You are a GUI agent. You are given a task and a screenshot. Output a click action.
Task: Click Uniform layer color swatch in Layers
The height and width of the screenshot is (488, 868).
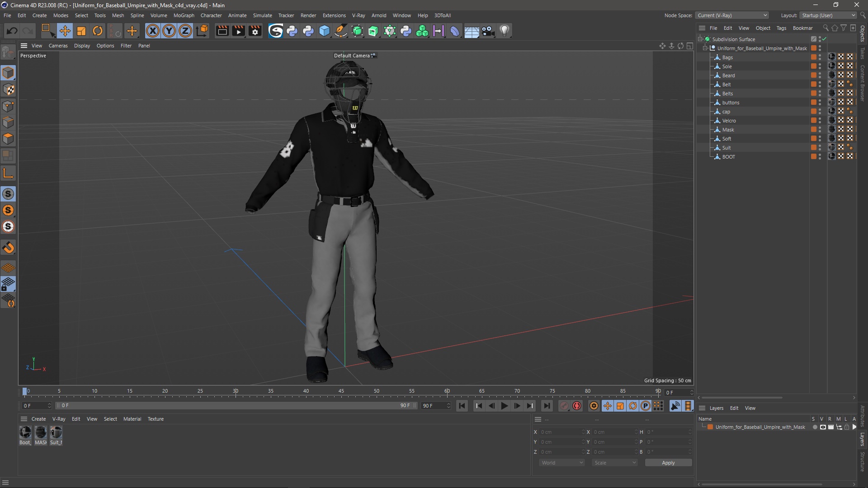coord(710,427)
